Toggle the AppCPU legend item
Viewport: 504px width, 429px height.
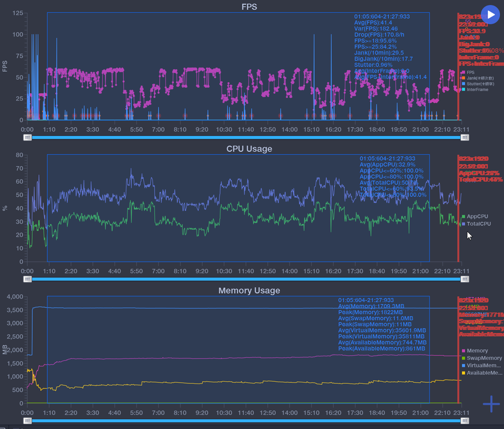[477, 217]
